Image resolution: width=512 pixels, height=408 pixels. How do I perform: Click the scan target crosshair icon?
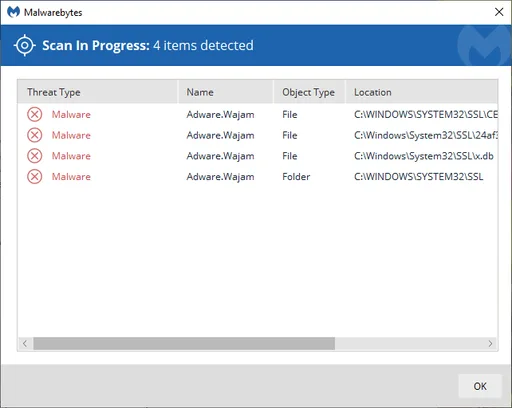coord(25,45)
